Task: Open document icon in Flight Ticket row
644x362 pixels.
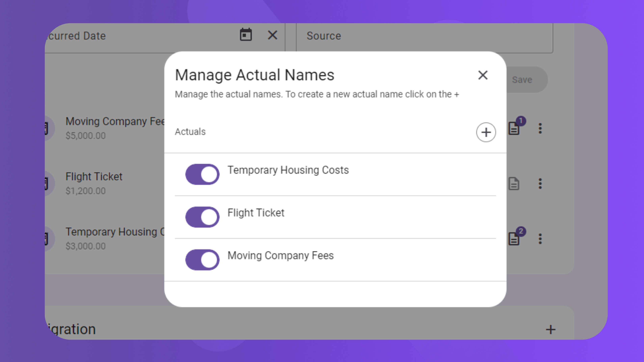Action: pyautogui.click(x=514, y=184)
